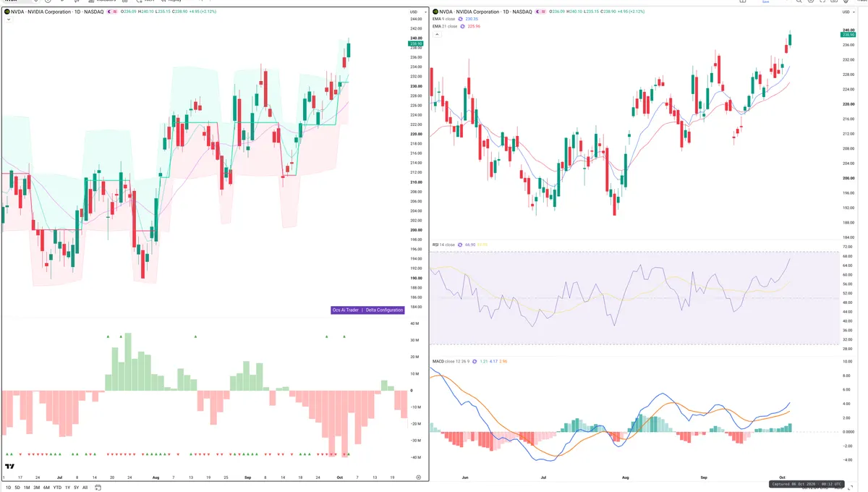Click the 238.90 current price label on left chart
This screenshot has width=868, height=492.
416,43
